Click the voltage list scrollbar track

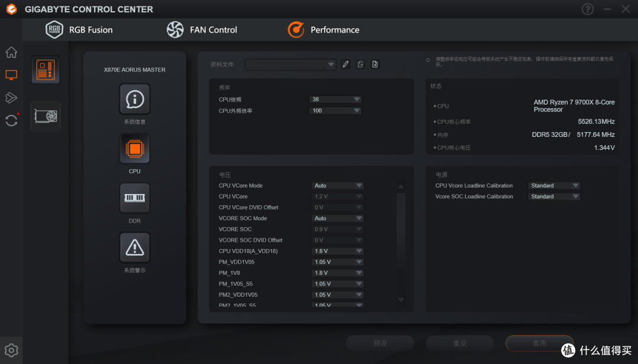coord(401,244)
